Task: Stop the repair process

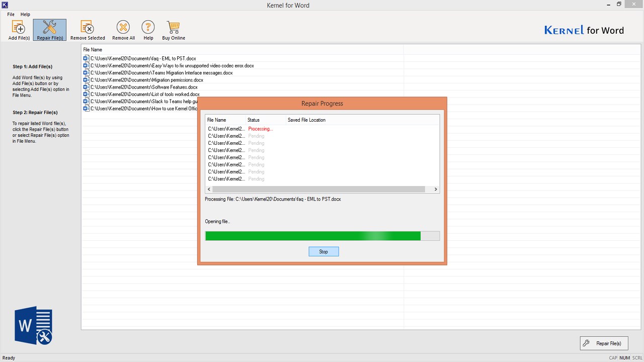Action: [x=324, y=251]
